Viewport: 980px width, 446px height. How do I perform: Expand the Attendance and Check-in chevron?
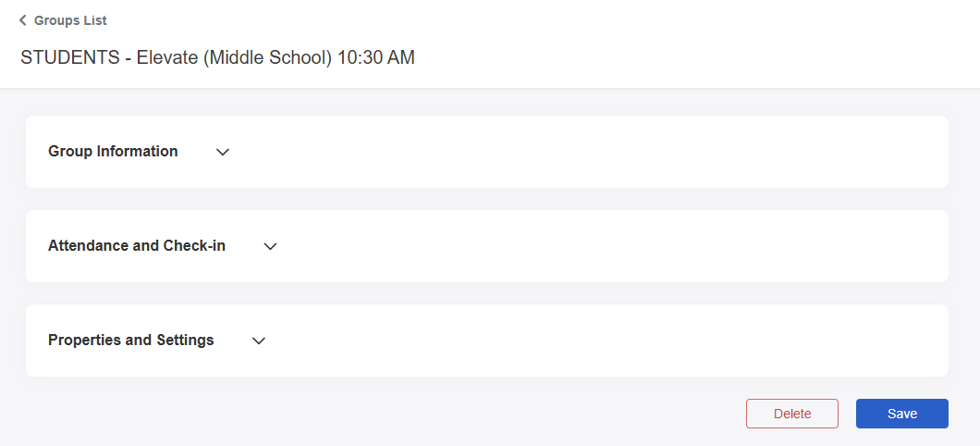click(x=271, y=246)
